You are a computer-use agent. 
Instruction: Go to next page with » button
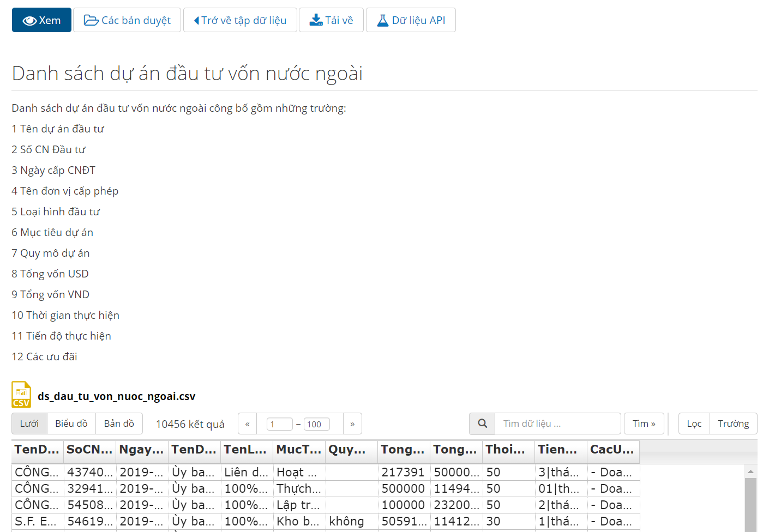click(x=352, y=424)
